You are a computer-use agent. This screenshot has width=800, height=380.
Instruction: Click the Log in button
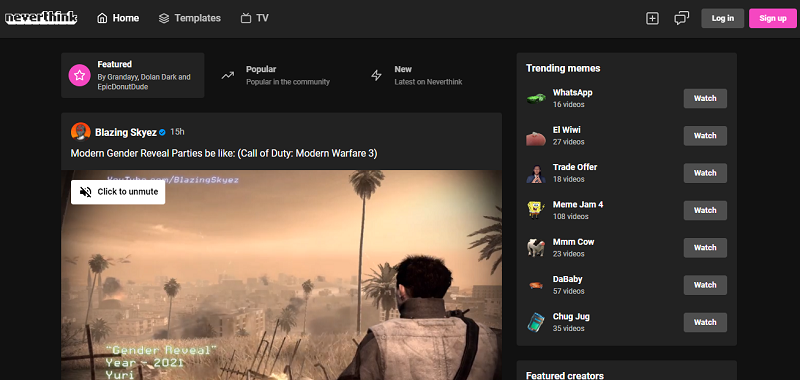click(722, 18)
